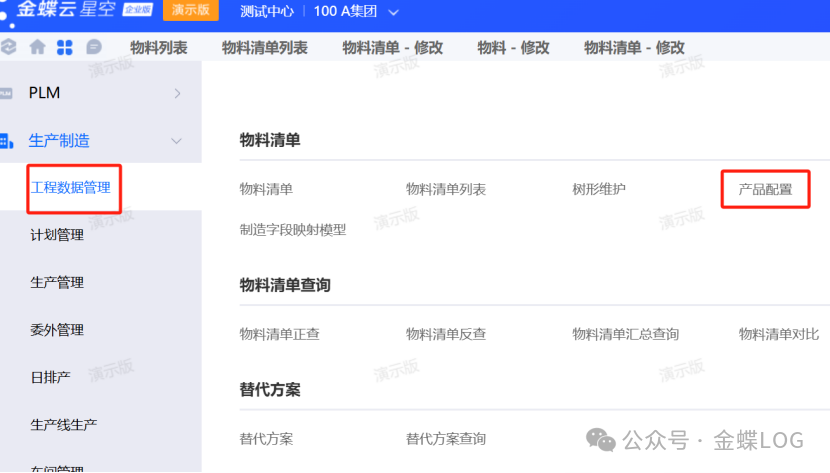Select 计划管理 in the sidebar
The height and width of the screenshot is (473, 830).
pyautogui.click(x=57, y=235)
